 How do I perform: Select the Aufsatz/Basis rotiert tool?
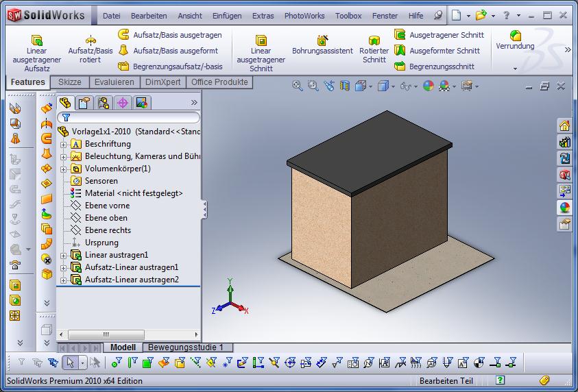pyautogui.click(x=90, y=49)
